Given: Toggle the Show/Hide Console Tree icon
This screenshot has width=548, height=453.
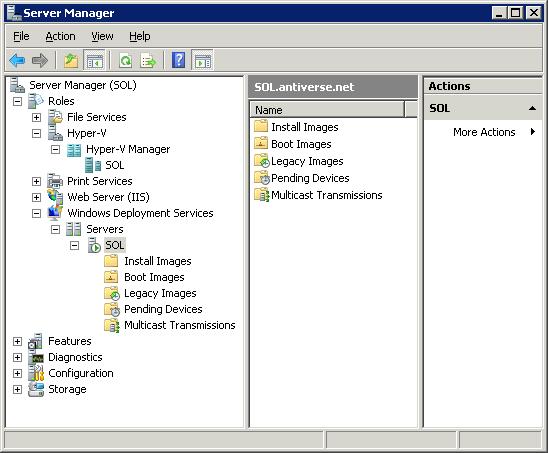Looking at the screenshot, I should coord(94,60).
